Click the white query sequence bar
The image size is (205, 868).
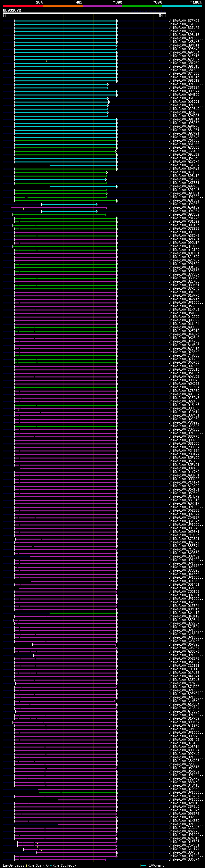pos(85,13)
